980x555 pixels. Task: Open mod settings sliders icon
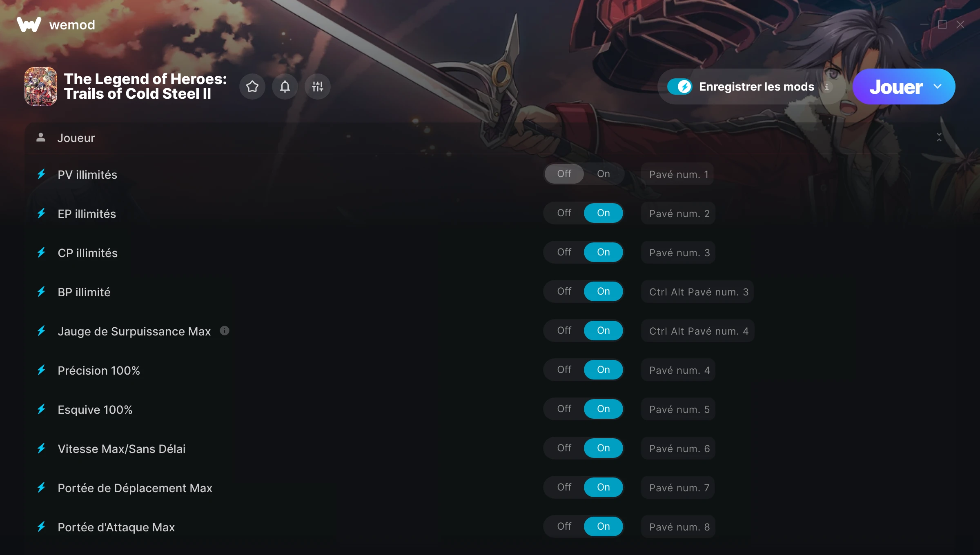(318, 87)
